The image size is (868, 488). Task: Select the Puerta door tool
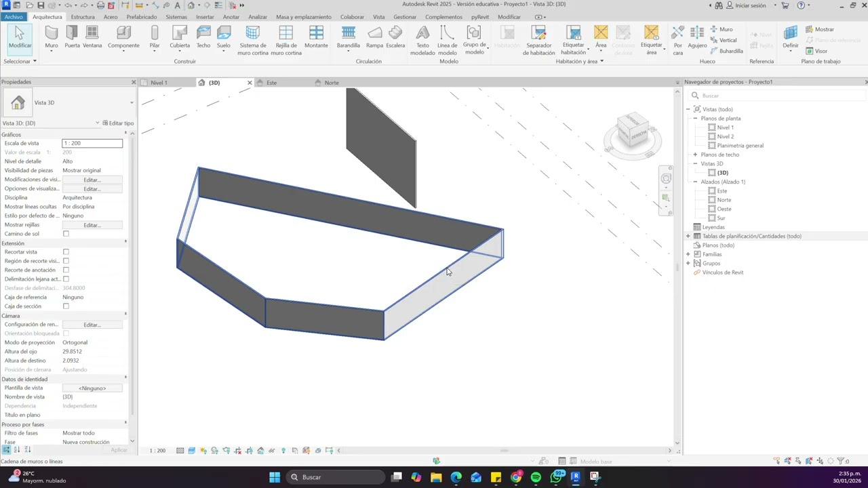(72, 37)
